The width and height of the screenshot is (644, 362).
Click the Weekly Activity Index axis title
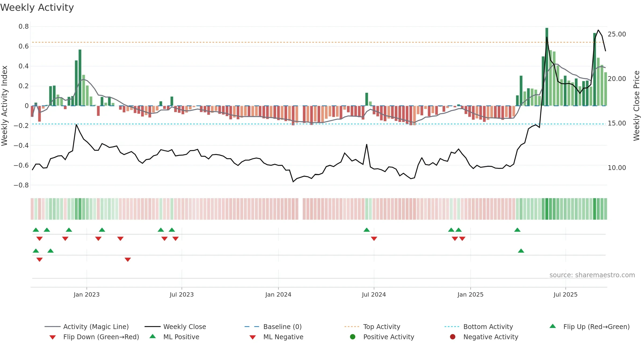click(x=5, y=106)
